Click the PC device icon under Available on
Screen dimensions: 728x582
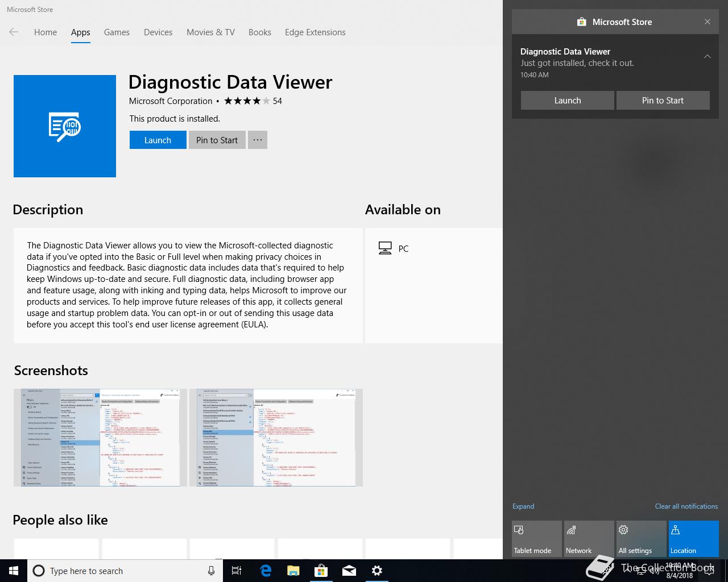(385, 248)
